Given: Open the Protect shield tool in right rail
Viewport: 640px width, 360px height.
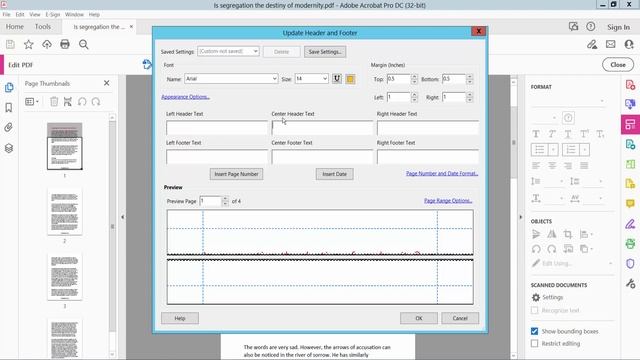Looking at the screenshot, I should pos(630,264).
